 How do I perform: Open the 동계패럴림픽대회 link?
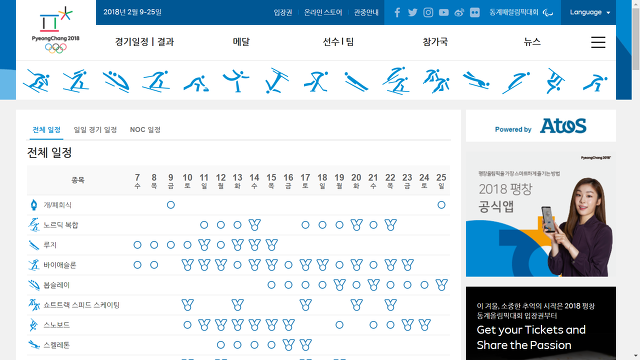[521, 12]
